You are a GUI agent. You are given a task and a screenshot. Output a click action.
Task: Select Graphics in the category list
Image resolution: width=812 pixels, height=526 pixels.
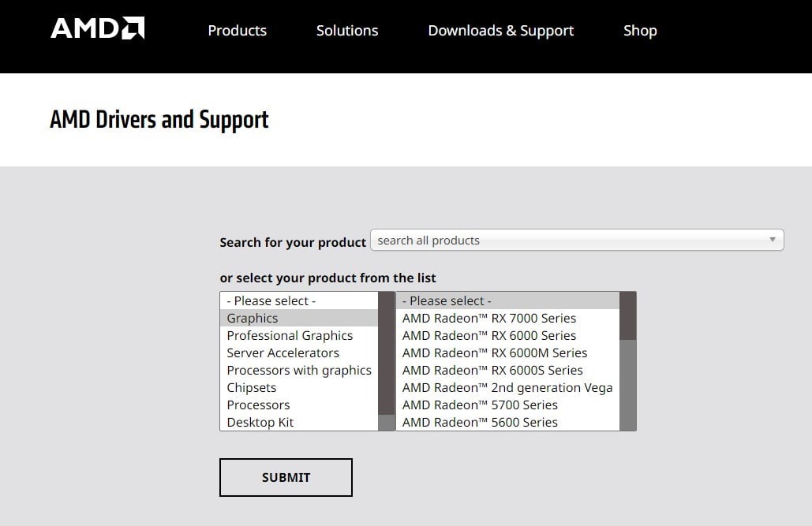tap(299, 318)
